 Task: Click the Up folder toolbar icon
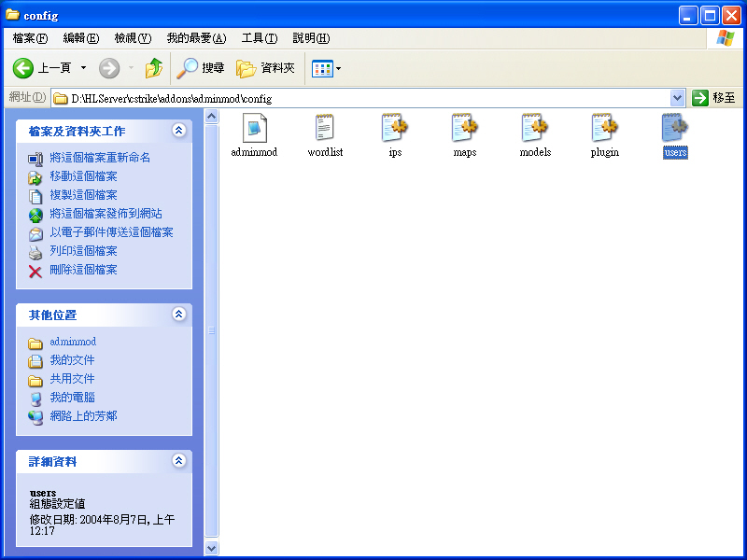(x=153, y=68)
